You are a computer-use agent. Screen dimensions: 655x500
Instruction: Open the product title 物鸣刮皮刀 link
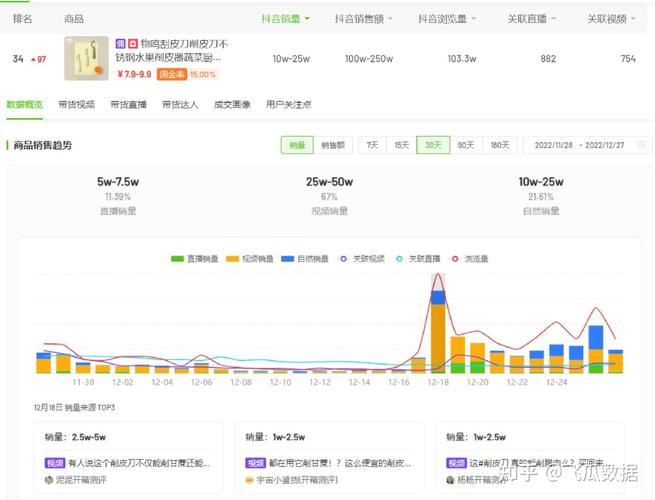pos(172,51)
